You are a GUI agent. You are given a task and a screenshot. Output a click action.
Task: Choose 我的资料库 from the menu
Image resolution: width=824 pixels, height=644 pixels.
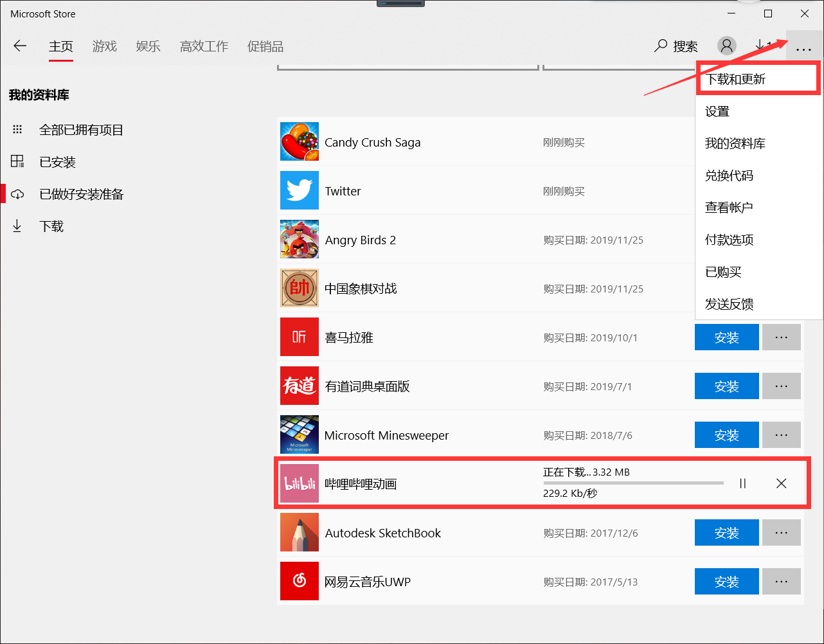tap(758, 143)
